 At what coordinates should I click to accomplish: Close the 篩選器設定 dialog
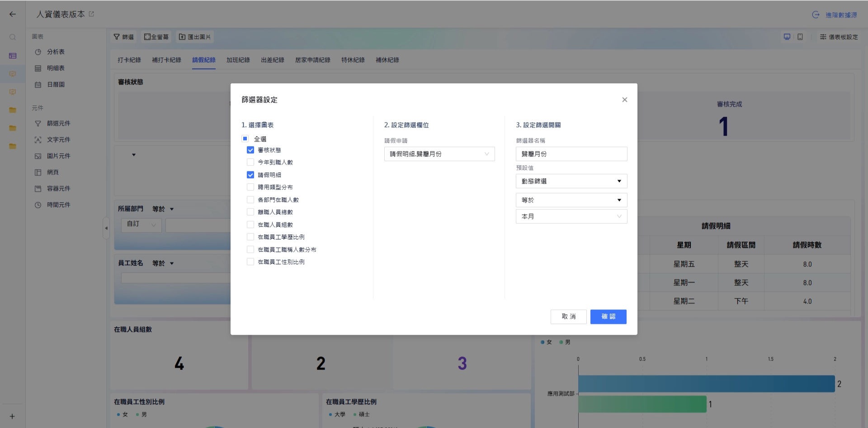pos(624,100)
